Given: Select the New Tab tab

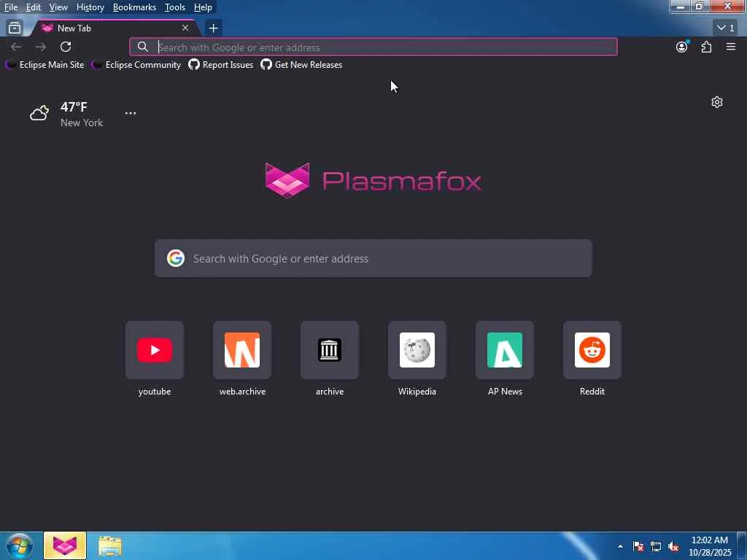Looking at the screenshot, I should (x=115, y=28).
